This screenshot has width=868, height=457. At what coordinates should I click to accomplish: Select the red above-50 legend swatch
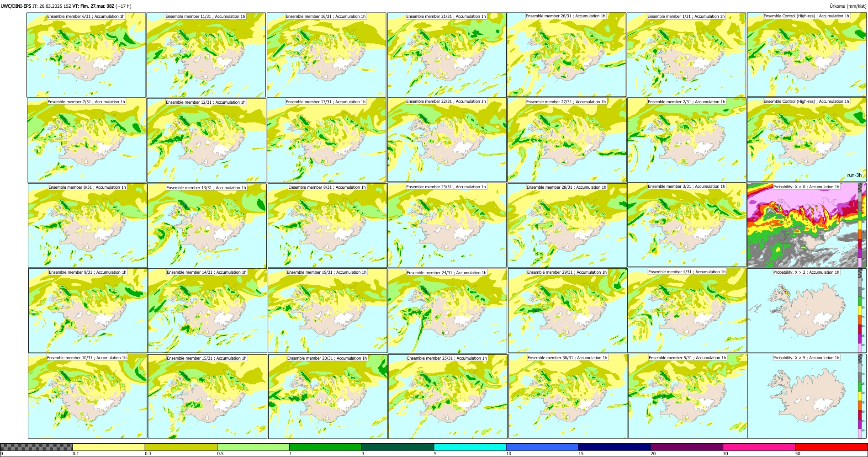(831, 447)
